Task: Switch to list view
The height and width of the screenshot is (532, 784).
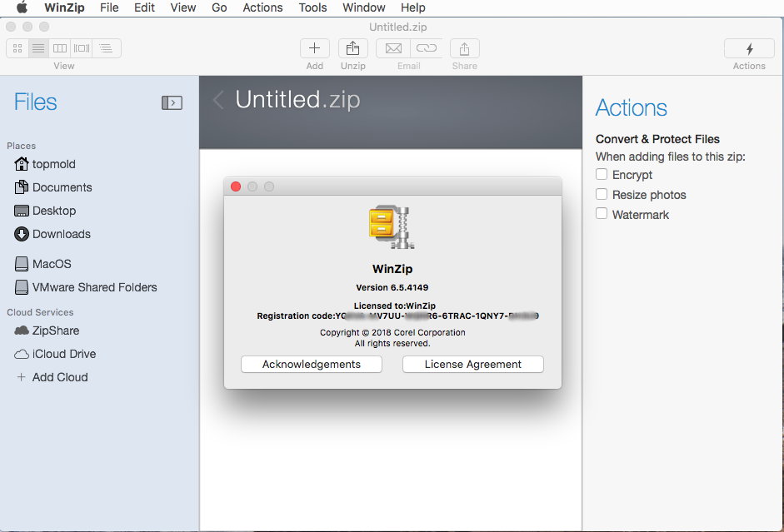Action: tap(38, 48)
